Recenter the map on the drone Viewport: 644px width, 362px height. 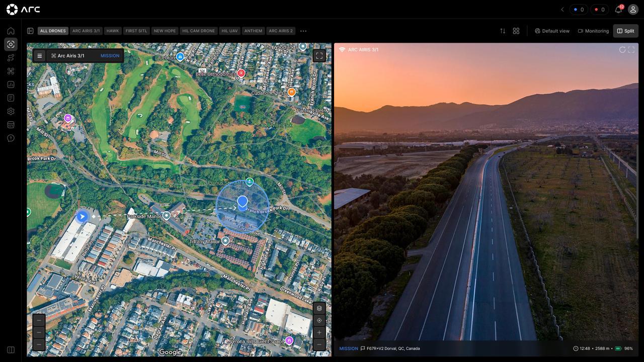tap(319, 320)
